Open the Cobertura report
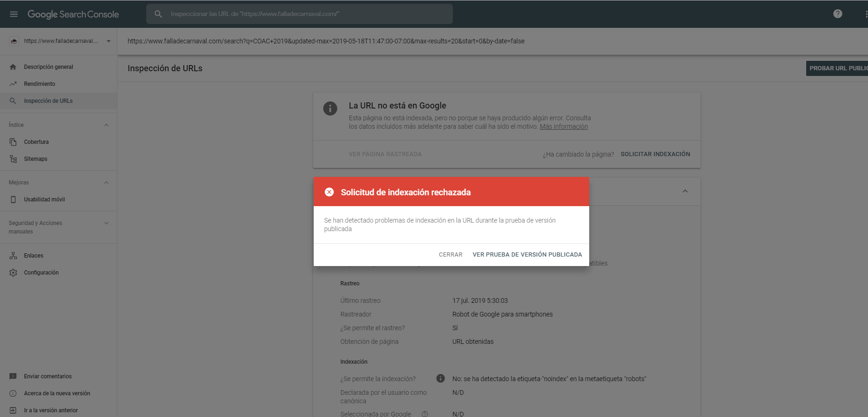This screenshot has height=417, width=868. pyautogui.click(x=58, y=142)
